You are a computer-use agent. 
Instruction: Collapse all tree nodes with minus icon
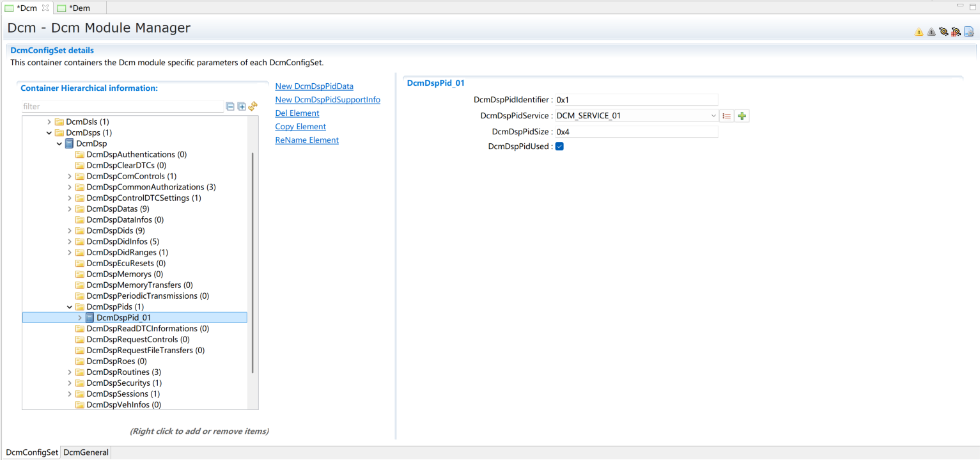pyautogui.click(x=230, y=106)
